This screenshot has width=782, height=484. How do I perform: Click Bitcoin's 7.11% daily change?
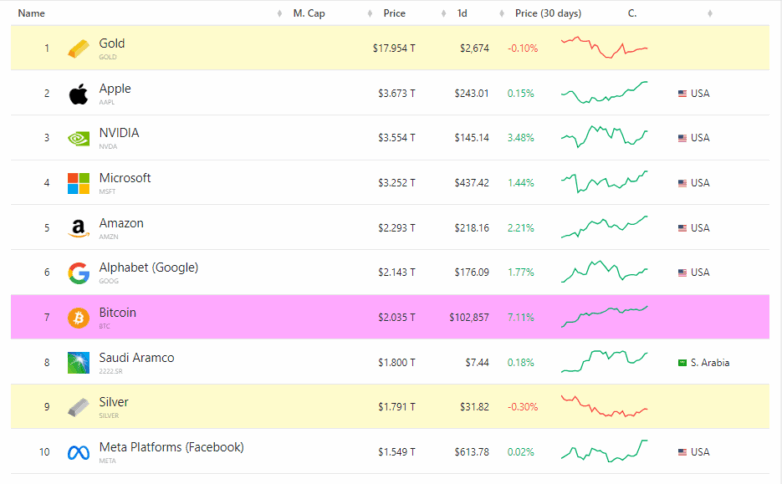coord(521,317)
